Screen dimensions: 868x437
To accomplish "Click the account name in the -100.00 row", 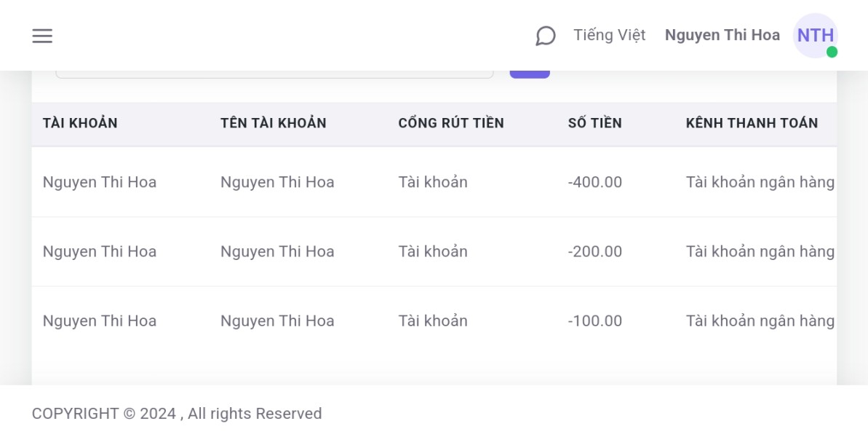I will coord(277,320).
